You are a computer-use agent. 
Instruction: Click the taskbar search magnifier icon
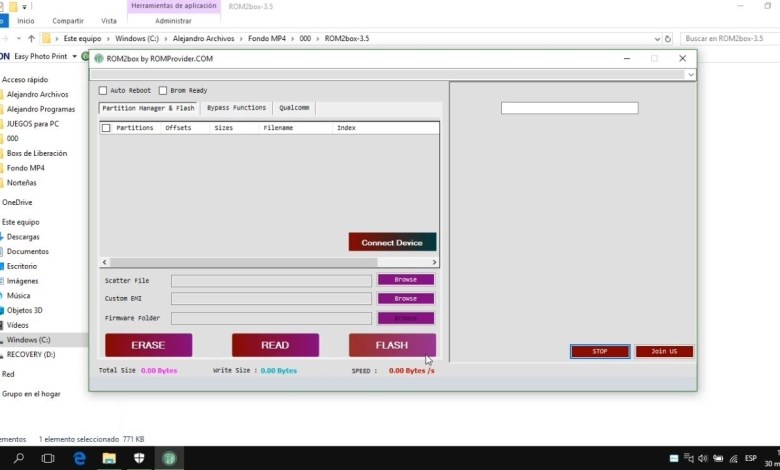(19, 458)
